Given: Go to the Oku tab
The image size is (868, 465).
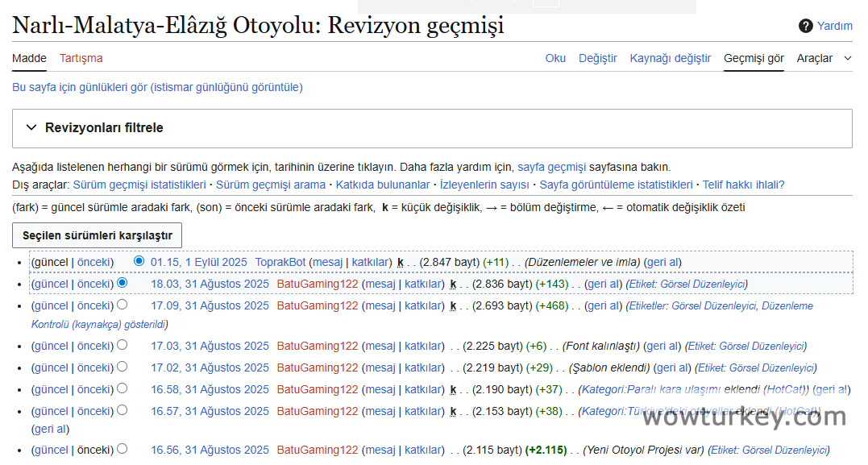Looking at the screenshot, I should [555, 58].
